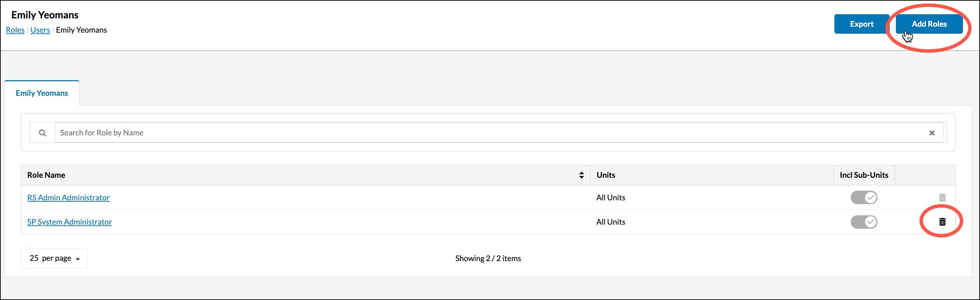Clear the role search field

[932, 133]
